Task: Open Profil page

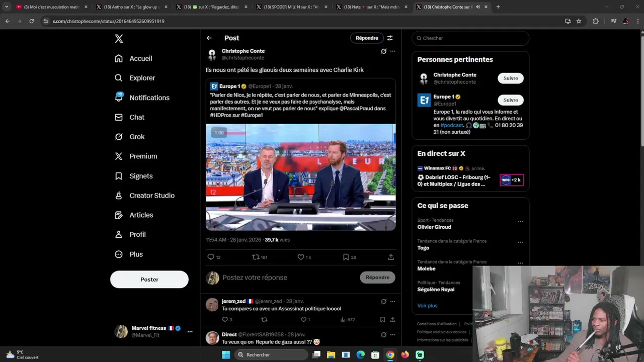Action: pos(130,234)
